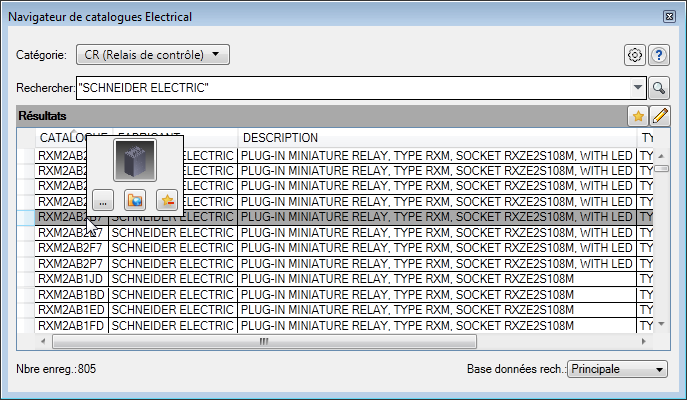Click the vertical scrollbar up arrow

[x=661, y=156]
